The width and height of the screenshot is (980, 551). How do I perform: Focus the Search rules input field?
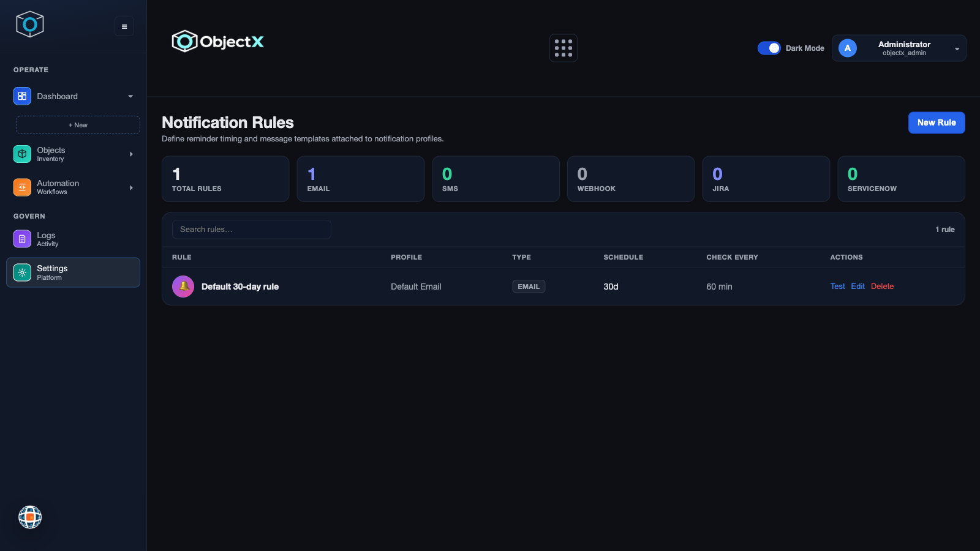click(x=252, y=230)
